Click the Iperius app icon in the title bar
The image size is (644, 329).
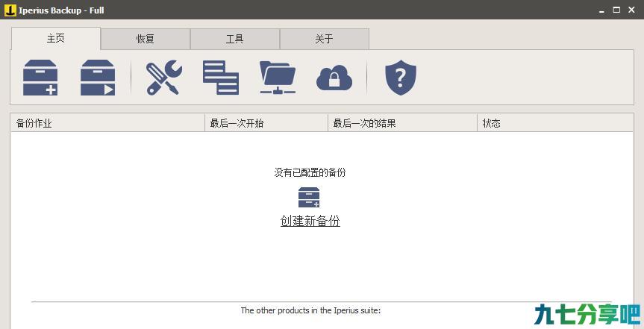coord(10,10)
